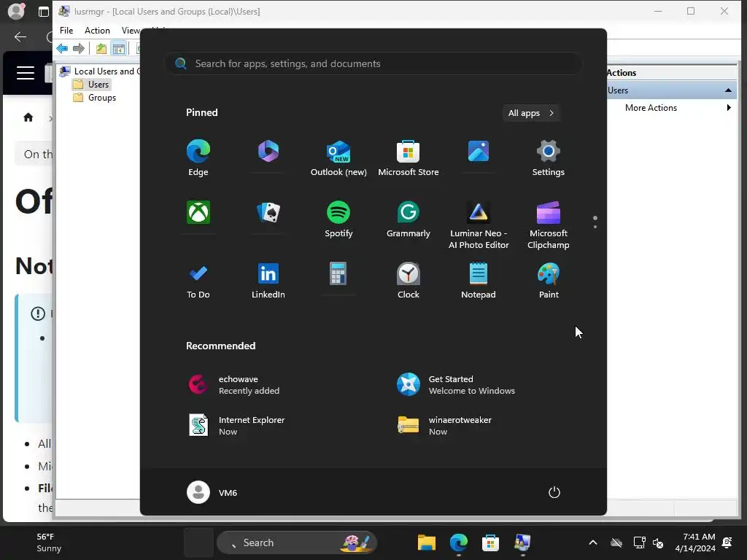This screenshot has width=747, height=560.
Task: Open Microsoft Store in pinned apps
Action: tap(409, 158)
